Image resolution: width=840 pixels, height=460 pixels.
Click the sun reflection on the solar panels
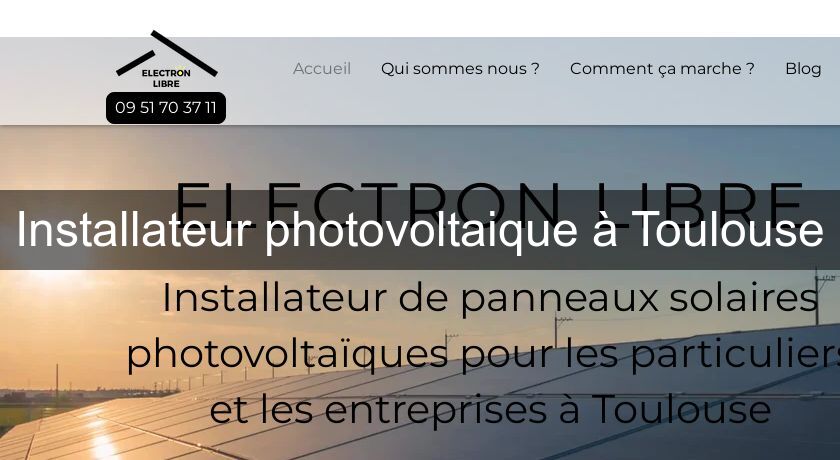102,443
